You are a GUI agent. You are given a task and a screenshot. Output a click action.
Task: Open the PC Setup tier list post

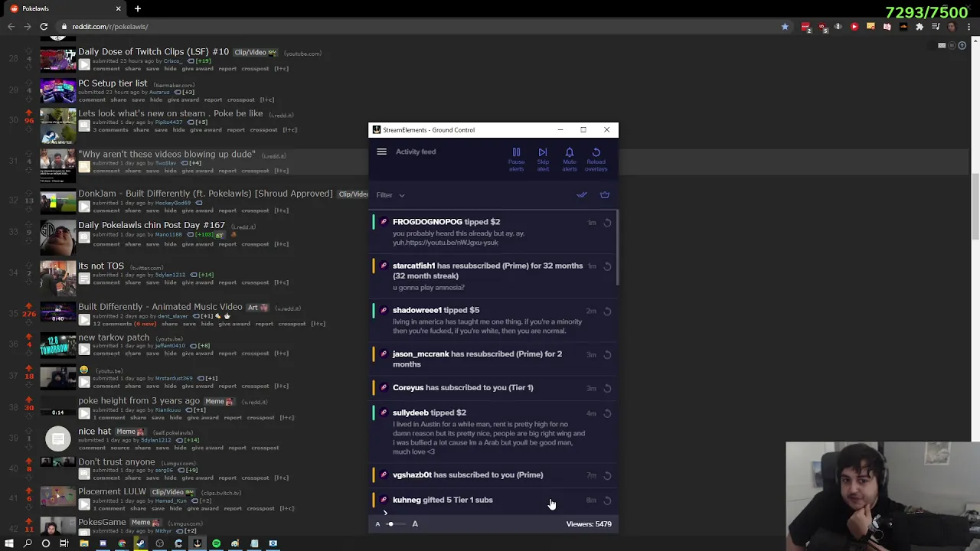point(113,83)
